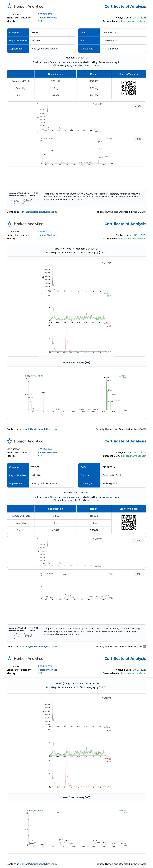Click lot number RW-2431473 above the TB-500 compound table
The width and height of the screenshot is (153, 868).
[45, 449]
